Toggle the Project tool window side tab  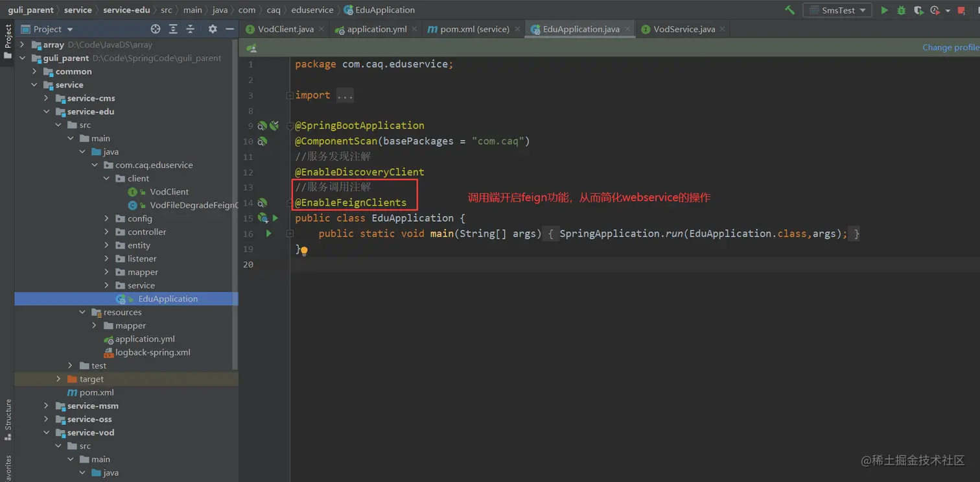tap(7, 42)
